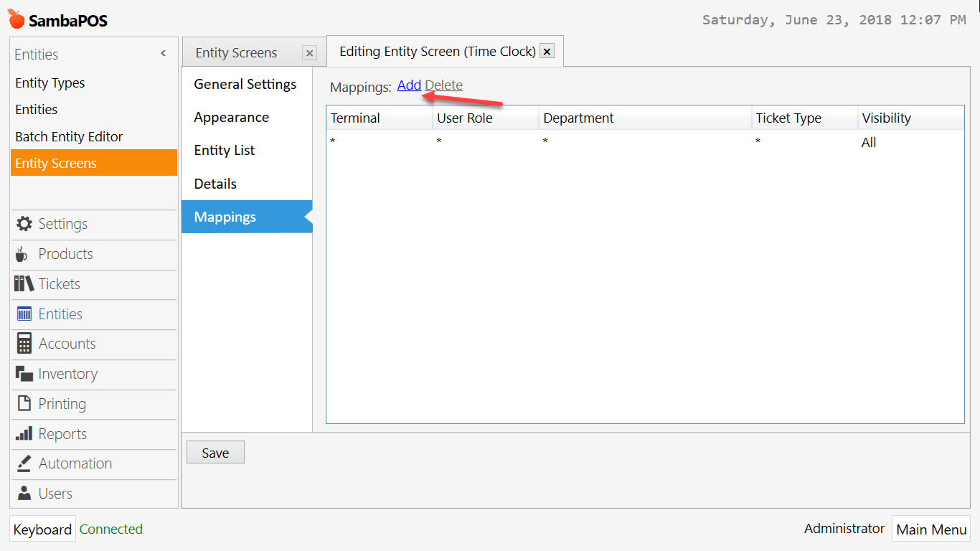Select the mapping row with asterisks
Screen dimensions: 980x551
[x=502, y=142]
